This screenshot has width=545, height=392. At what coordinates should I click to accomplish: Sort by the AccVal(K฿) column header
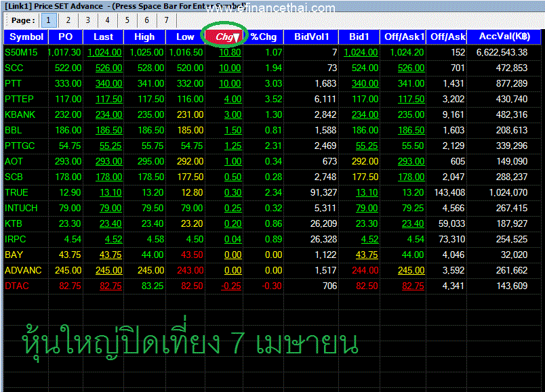pyautogui.click(x=504, y=37)
